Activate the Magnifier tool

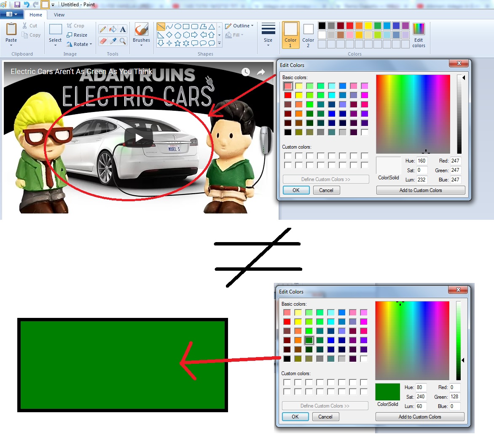point(123,41)
